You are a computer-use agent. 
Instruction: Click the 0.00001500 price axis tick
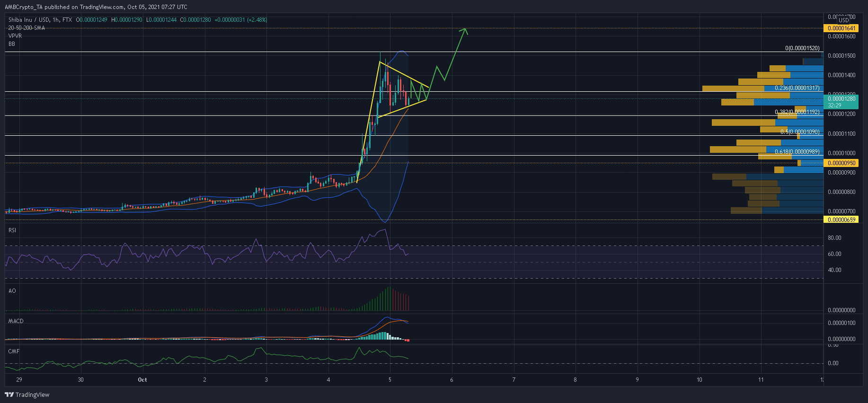841,56
